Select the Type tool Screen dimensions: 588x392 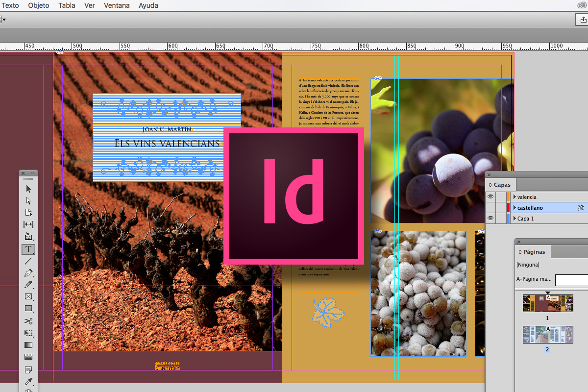(x=28, y=249)
